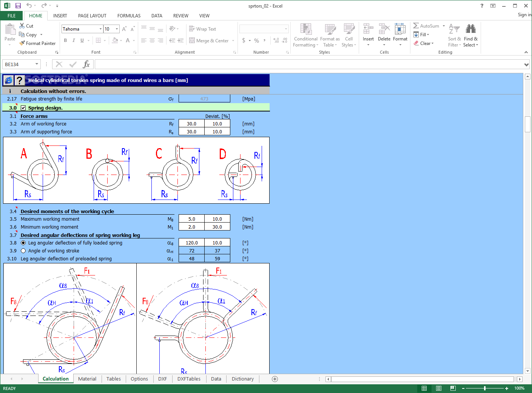Click the Paste clipboard icon
Image resolution: width=532 pixels, height=393 pixels.
10,29
